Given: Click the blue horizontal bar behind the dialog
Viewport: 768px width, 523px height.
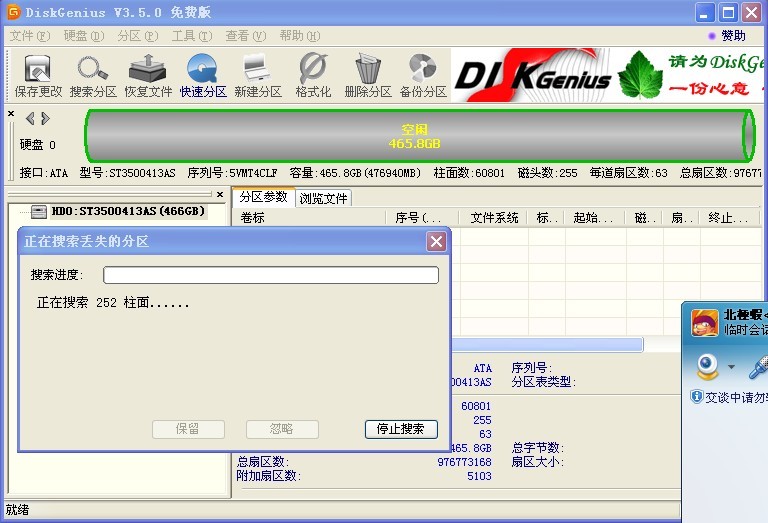Looking at the screenshot, I should 547,345.
